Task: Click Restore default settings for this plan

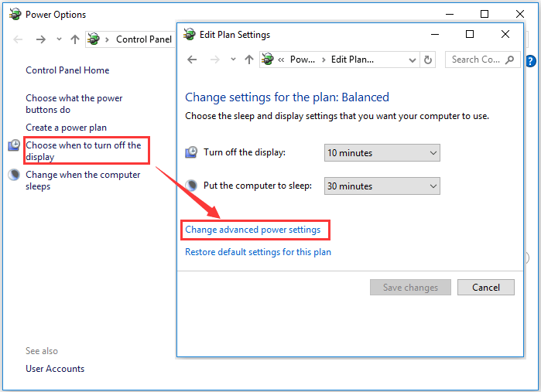Action: point(258,252)
